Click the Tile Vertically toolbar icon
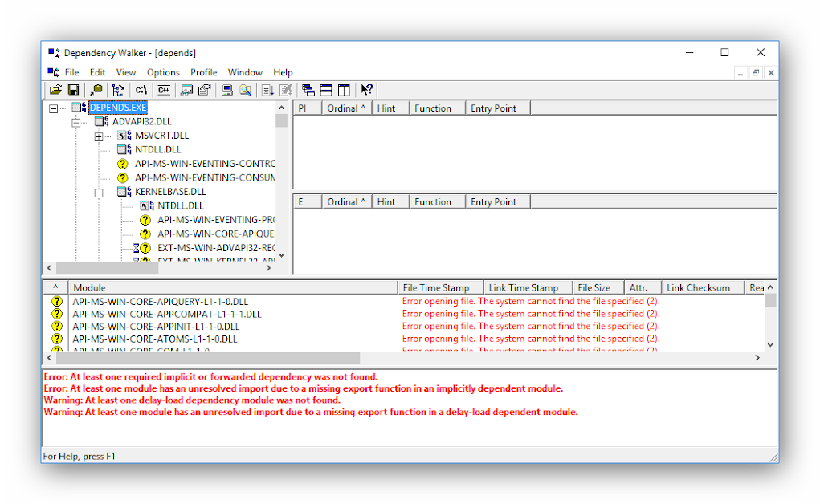 344,90
